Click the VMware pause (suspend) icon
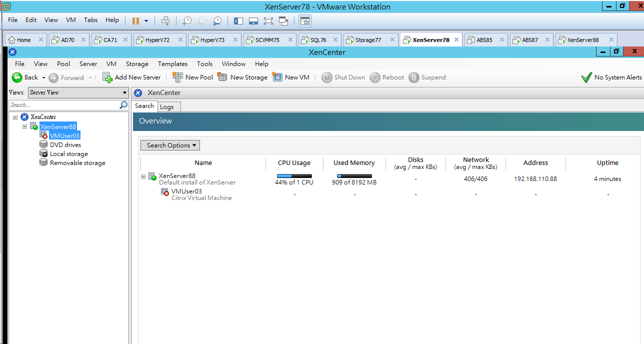The width and height of the screenshot is (644, 344). tap(135, 21)
